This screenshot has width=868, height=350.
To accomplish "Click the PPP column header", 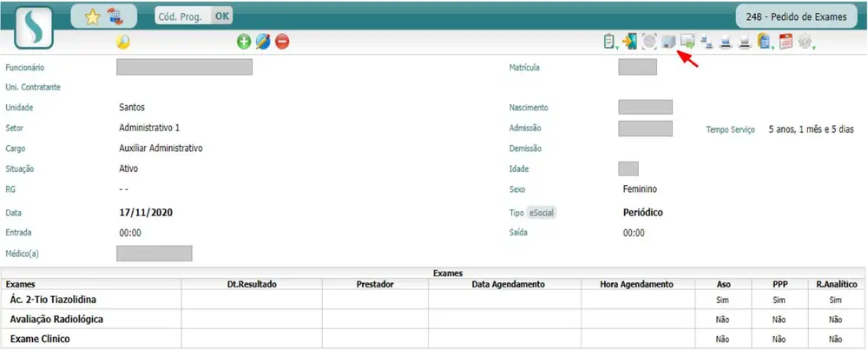I will pos(779,284).
